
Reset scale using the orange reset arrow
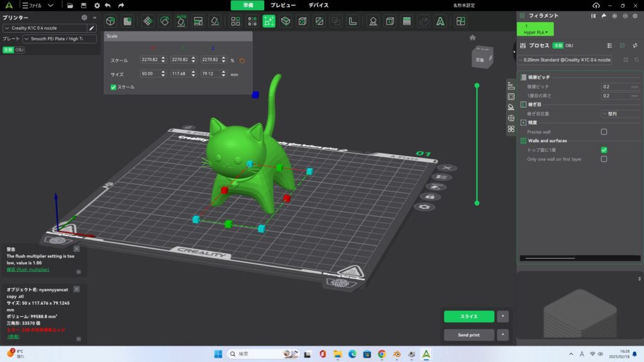pyautogui.click(x=242, y=60)
